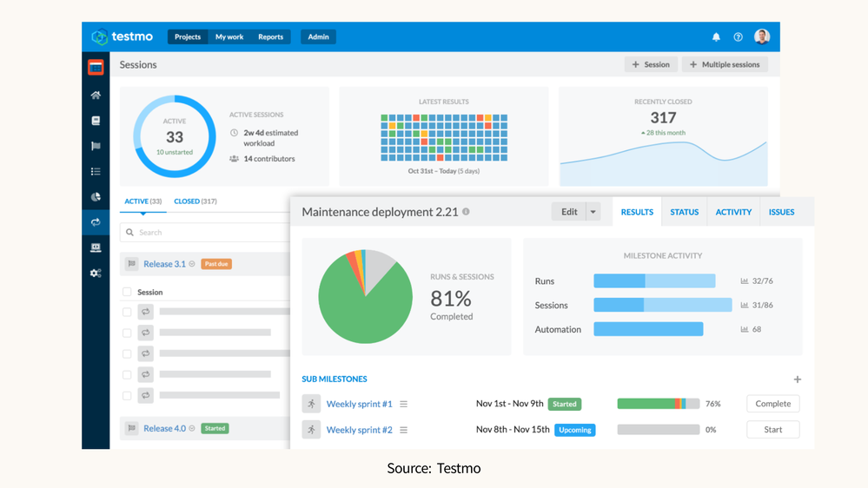
Task: Click the Weekly sprint #1 runner icon
Action: click(311, 404)
